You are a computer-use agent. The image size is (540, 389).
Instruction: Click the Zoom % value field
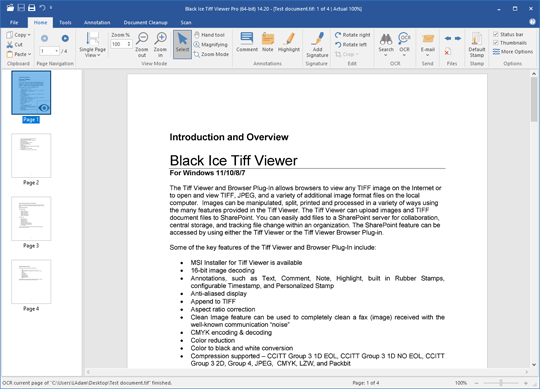point(118,44)
